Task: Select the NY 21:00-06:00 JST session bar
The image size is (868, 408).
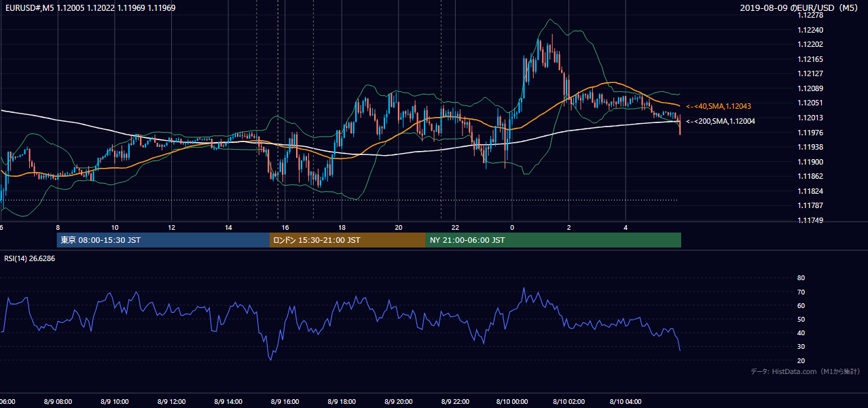Action: (554, 240)
